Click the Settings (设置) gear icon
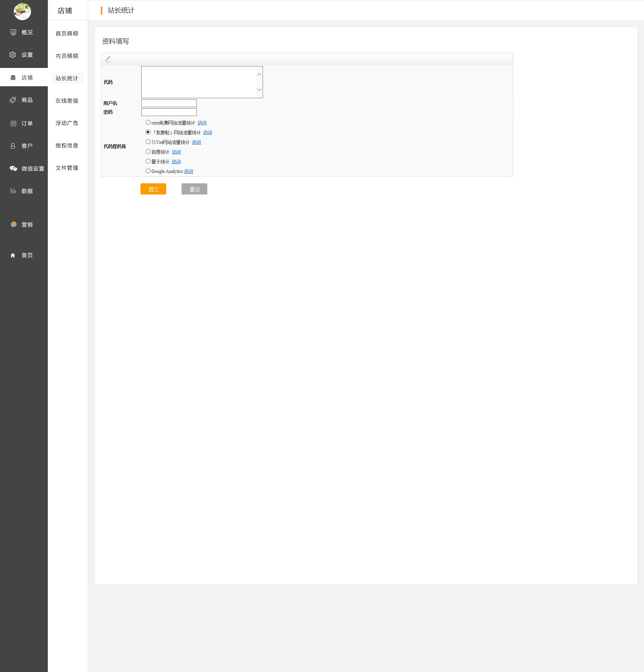Viewport: 644px width, 672px height. point(13,55)
